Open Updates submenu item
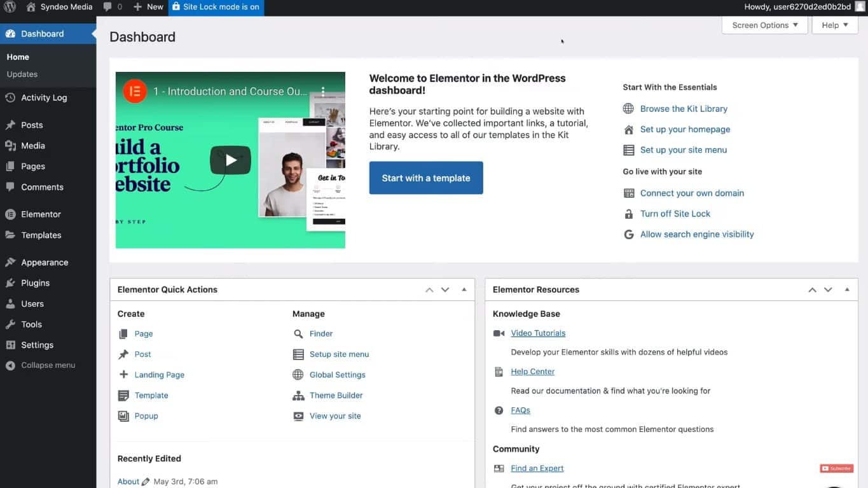 (22, 74)
